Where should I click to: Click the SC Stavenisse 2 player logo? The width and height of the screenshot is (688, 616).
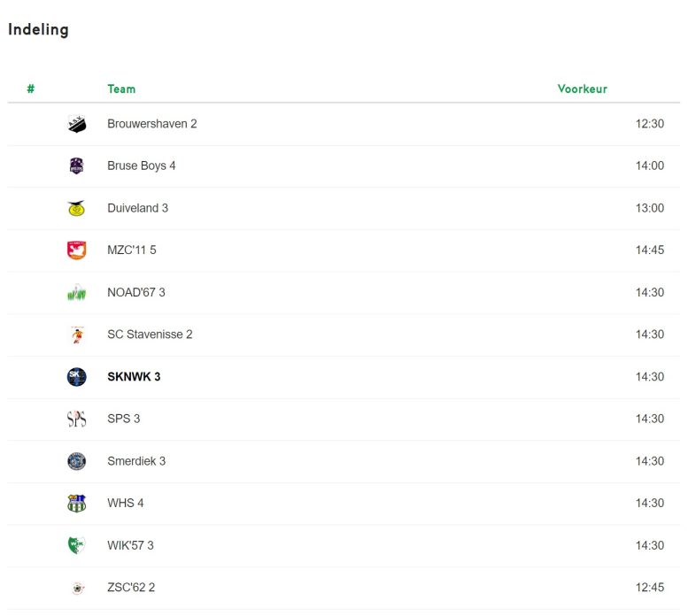pyautogui.click(x=77, y=335)
